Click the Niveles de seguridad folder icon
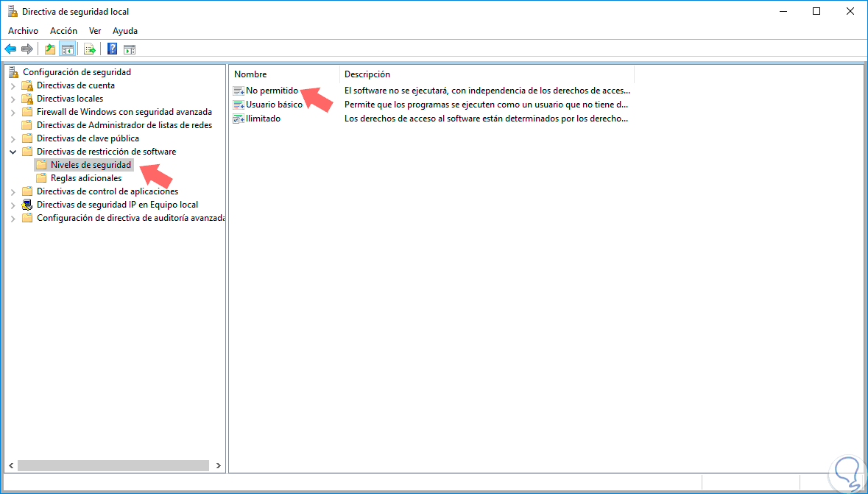This screenshot has height=494, width=868. (x=41, y=165)
